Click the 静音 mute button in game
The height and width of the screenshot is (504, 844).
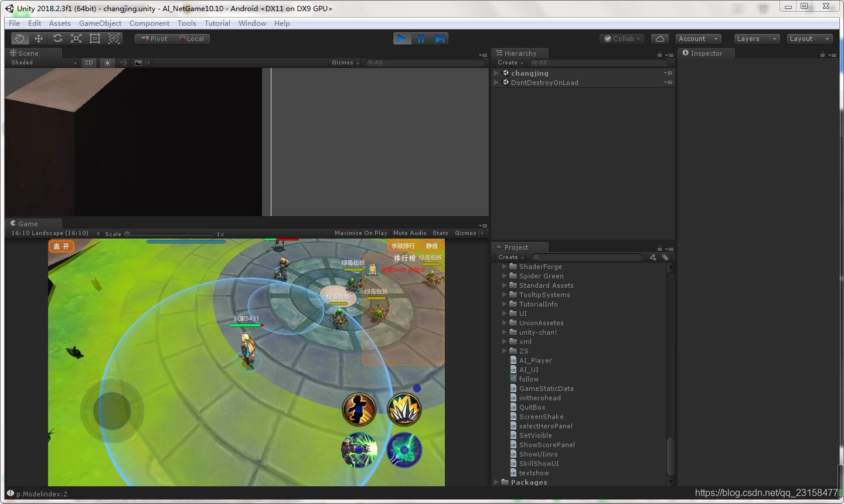431,246
